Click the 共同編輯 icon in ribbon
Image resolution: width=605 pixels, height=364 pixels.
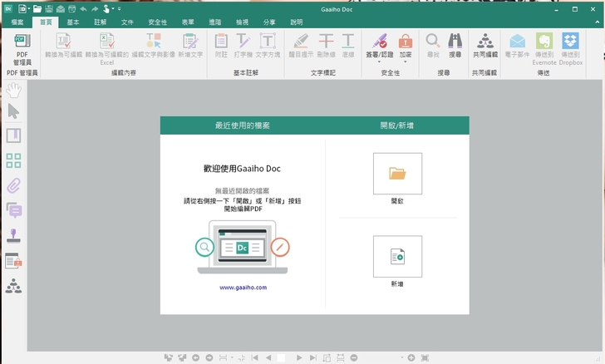pyautogui.click(x=484, y=45)
